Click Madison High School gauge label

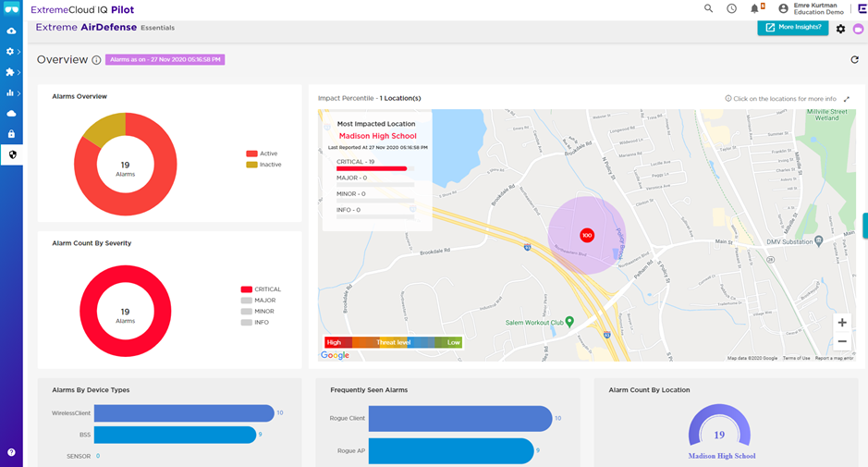721,456
